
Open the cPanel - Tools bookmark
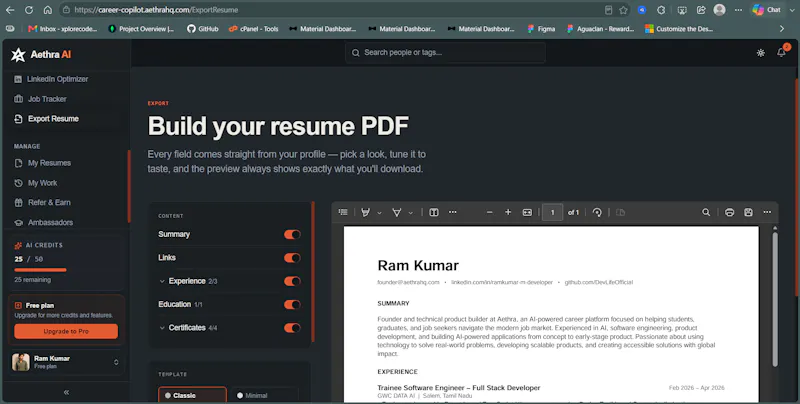tap(253, 29)
